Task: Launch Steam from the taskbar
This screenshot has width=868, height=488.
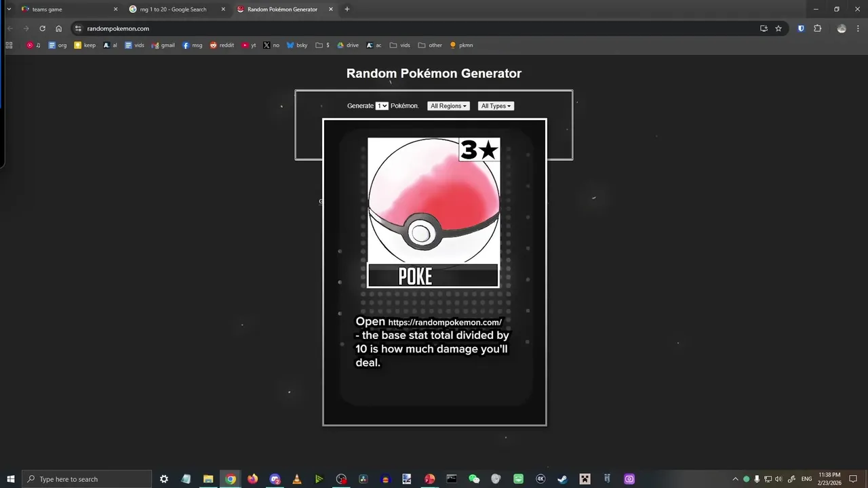Action: [562, 479]
